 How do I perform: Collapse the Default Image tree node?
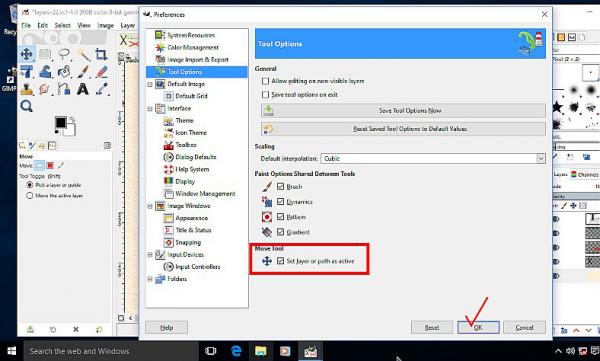point(150,84)
